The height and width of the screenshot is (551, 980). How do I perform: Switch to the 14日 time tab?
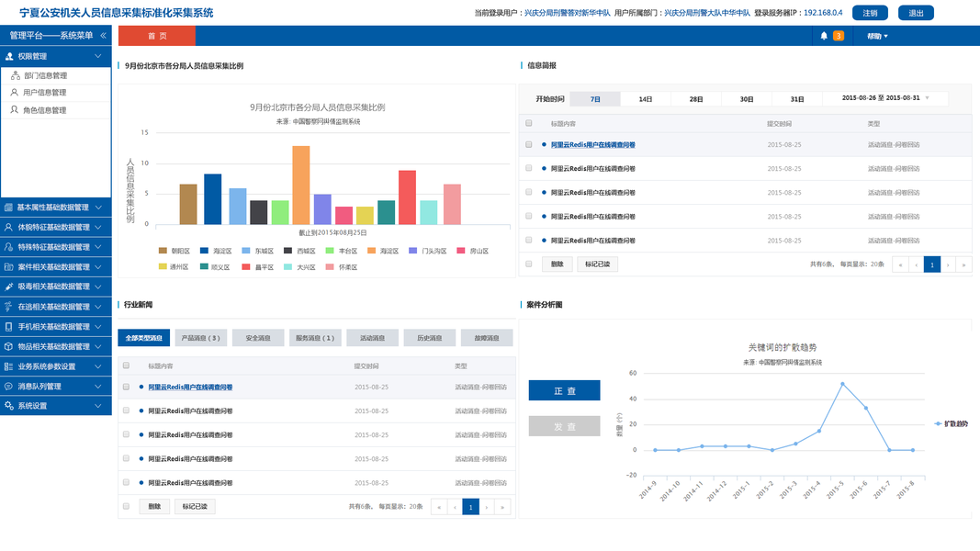coord(646,99)
